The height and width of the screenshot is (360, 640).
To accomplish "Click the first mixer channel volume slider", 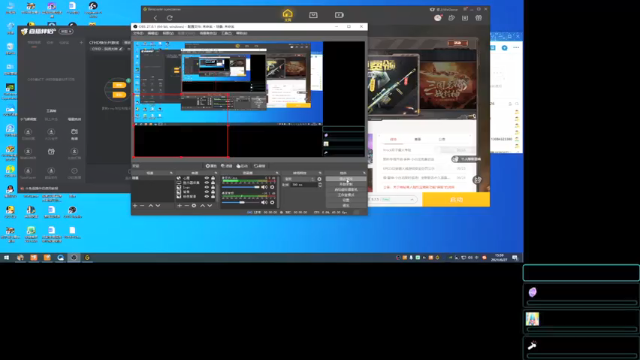I will pos(241,187).
